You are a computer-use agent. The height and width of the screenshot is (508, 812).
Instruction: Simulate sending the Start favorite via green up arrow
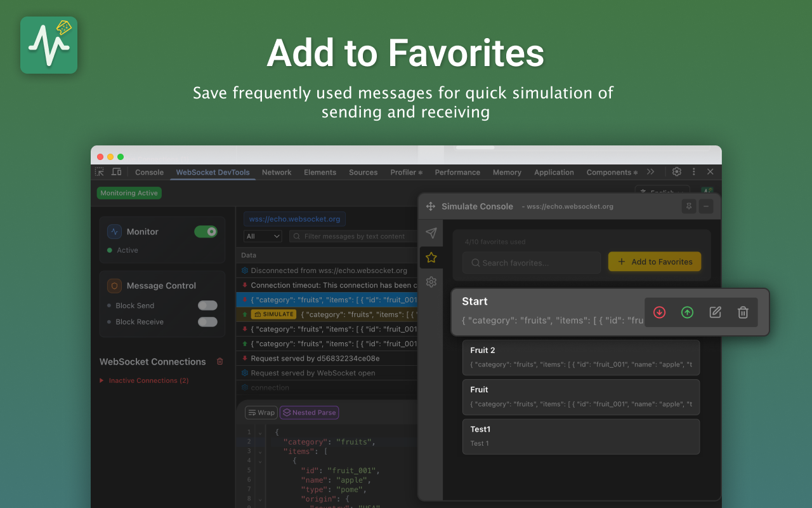coord(688,312)
